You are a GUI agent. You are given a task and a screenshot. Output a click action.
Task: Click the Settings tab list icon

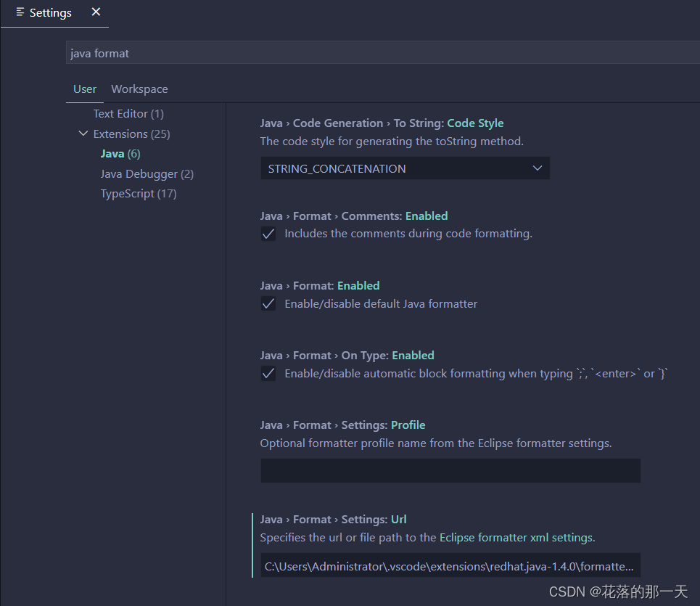[20, 12]
